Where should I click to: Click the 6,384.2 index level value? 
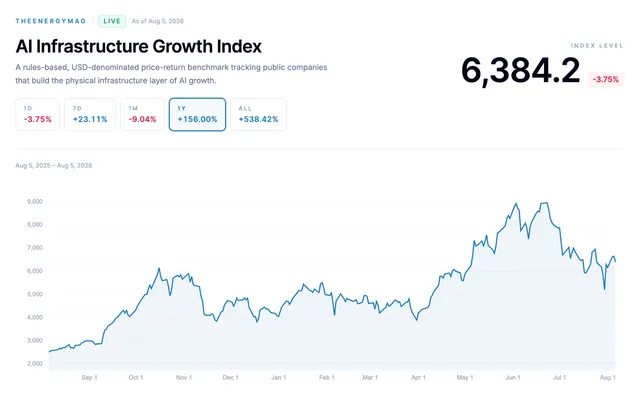[520, 71]
